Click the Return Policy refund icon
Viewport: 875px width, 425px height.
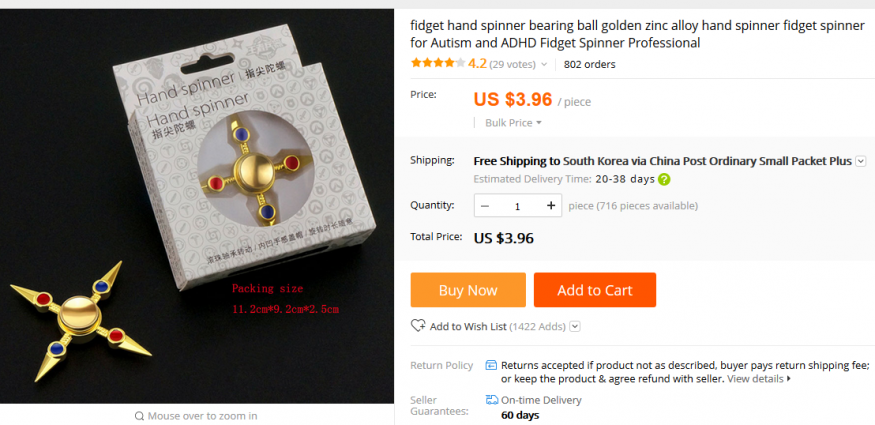(491, 365)
